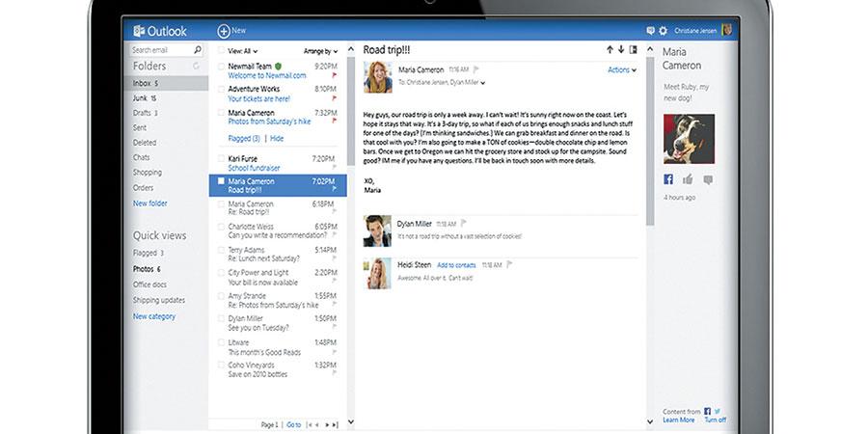
Task: Click the Go to link in pager
Action: [x=294, y=424]
